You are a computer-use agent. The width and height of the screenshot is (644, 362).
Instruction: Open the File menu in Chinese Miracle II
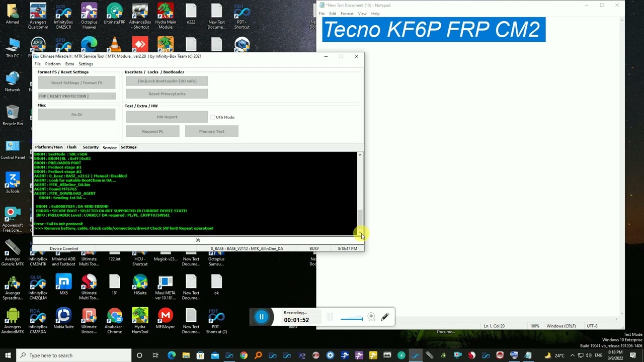coord(38,64)
